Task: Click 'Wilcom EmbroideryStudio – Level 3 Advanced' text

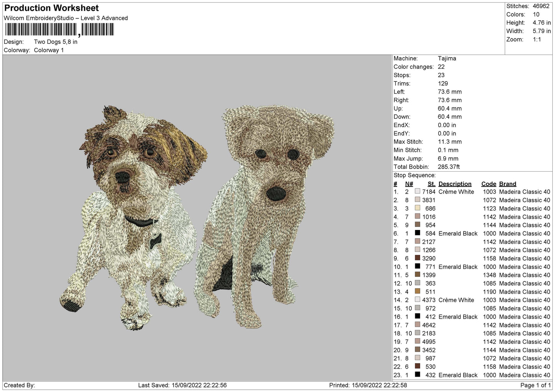Action: [66, 18]
